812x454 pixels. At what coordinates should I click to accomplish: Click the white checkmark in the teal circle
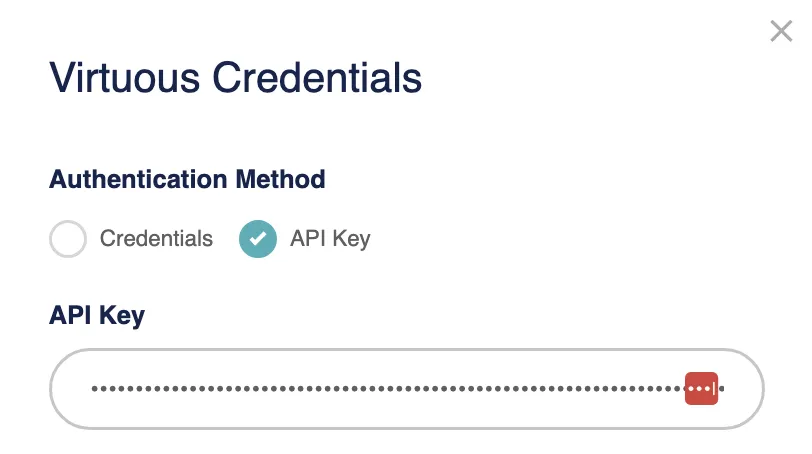[258, 239]
